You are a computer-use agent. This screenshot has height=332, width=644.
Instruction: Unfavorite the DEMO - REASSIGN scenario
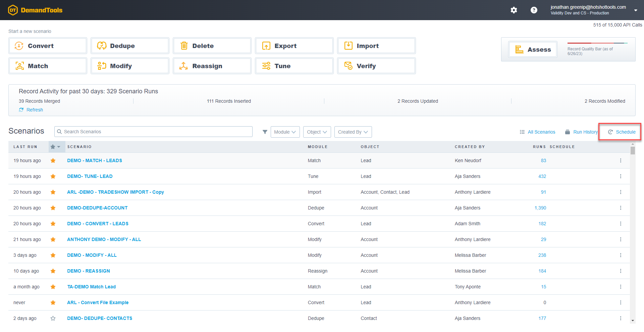click(53, 271)
